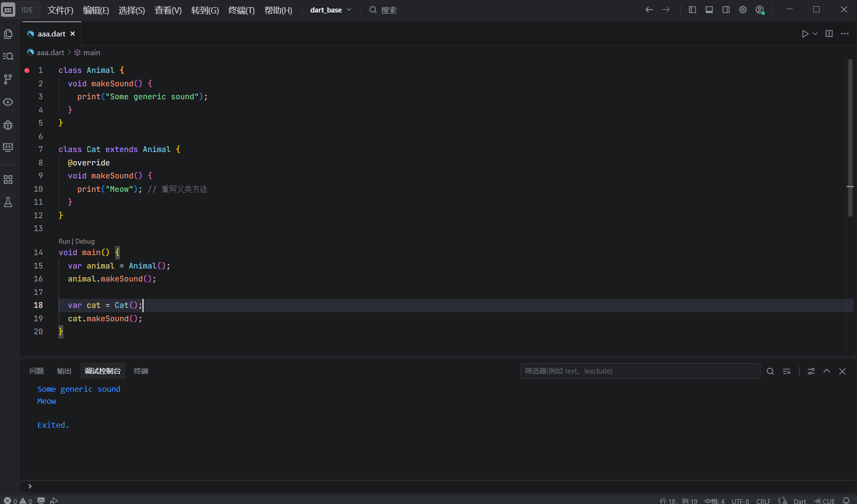
Task: Click the IDE logo icon at top left
Action: (x=8, y=10)
